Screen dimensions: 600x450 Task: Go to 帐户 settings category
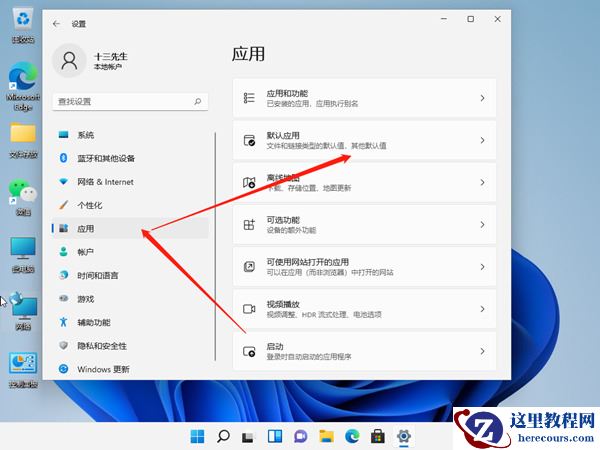[x=130, y=252]
